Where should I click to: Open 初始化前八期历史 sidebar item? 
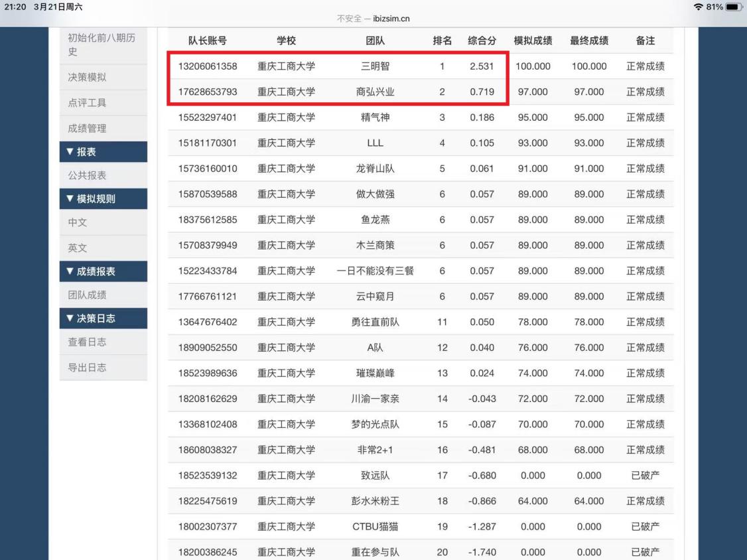tap(103, 44)
